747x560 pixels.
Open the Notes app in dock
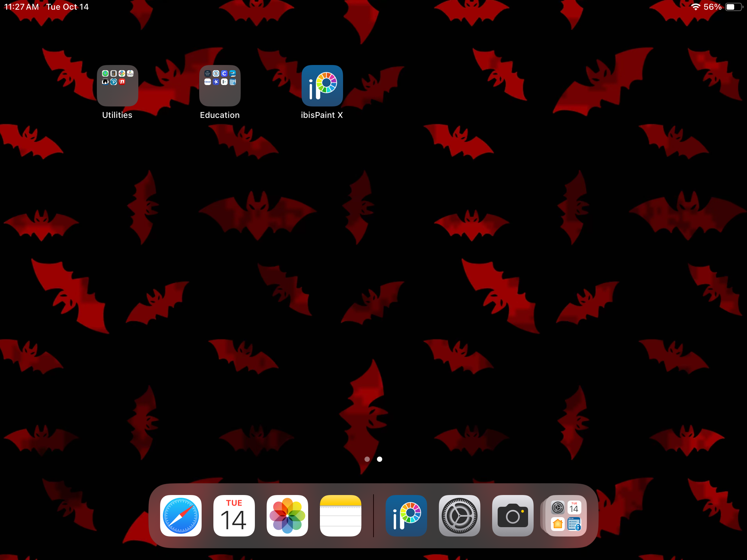[341, 515]
